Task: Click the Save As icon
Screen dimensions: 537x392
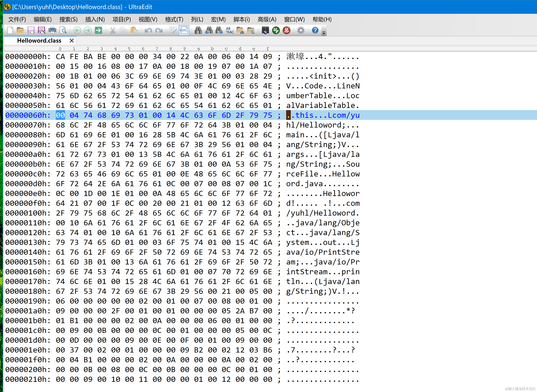Action: [41, 30]
